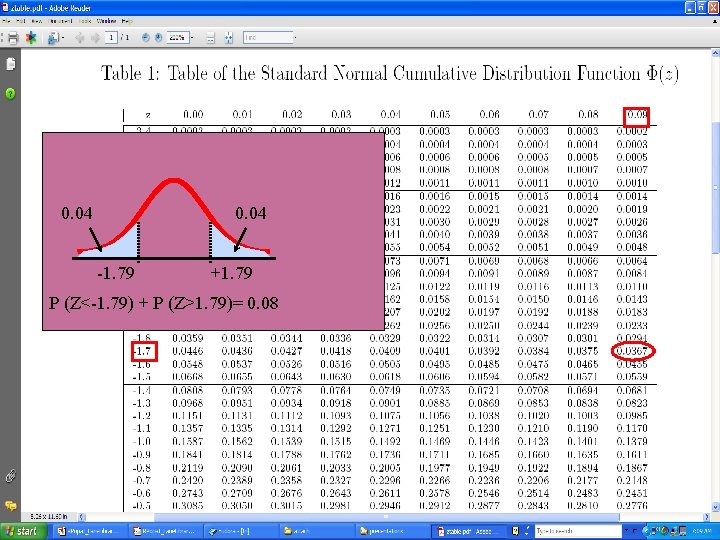Click cell 0.0808 in the -1.4 row
This screenshot has height=540, width=720.
coord(188,390)
